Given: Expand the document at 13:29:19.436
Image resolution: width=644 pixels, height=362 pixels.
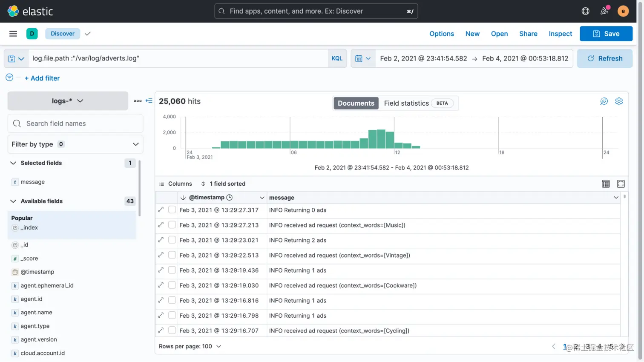Looking at the screenshot, I should pyautogui.click(x=161, y=270).
